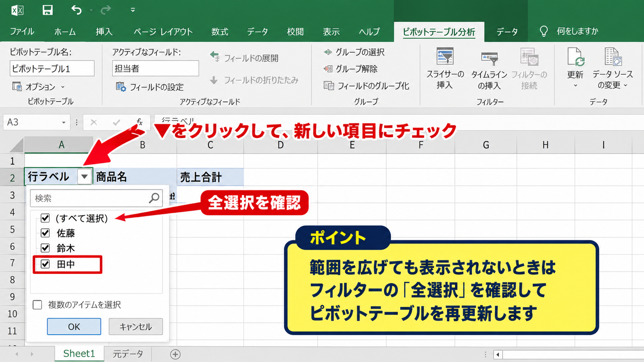Click the Excel app icon

pyautogui.click(x=17, y=10)
